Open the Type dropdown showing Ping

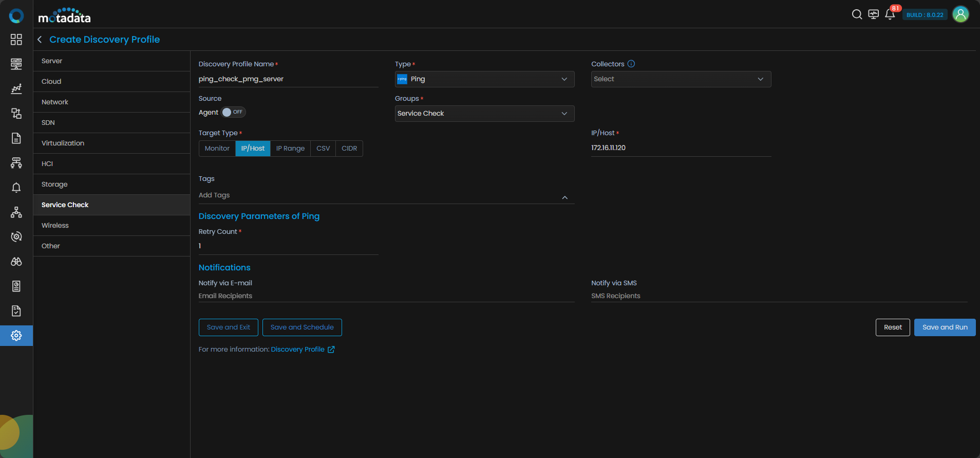tap(484, 79)
